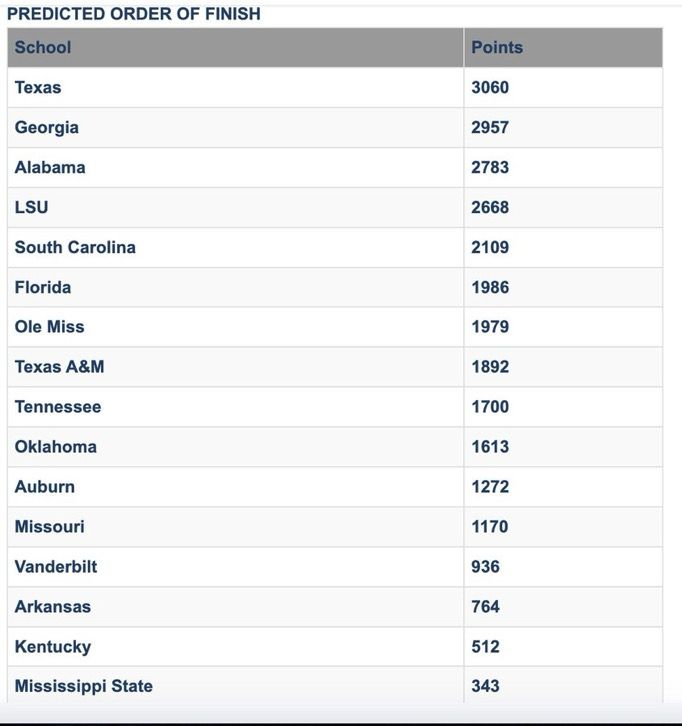Click the Points column header
The height and width of the screenshot is (726, 682).
click(497, 47)
